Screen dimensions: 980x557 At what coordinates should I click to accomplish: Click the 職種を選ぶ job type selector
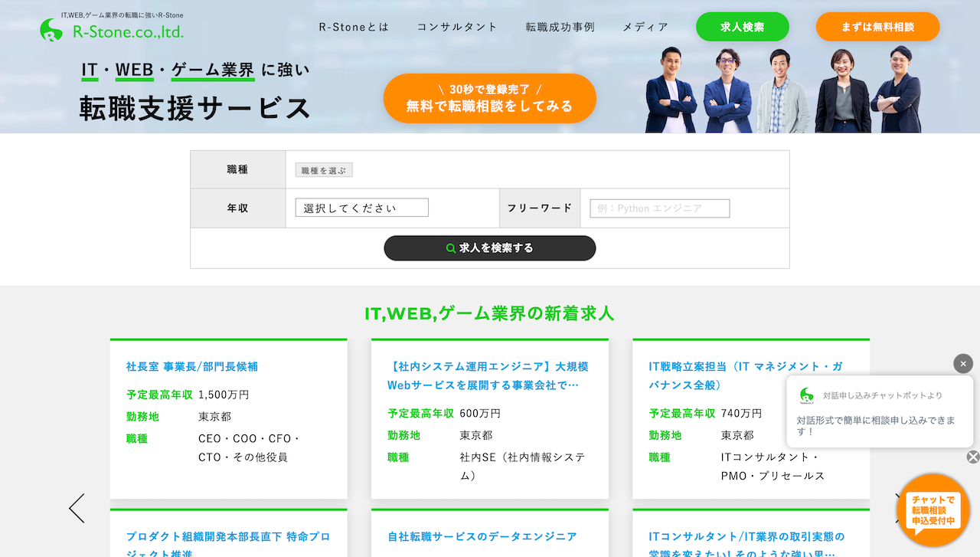click(324, 170)
